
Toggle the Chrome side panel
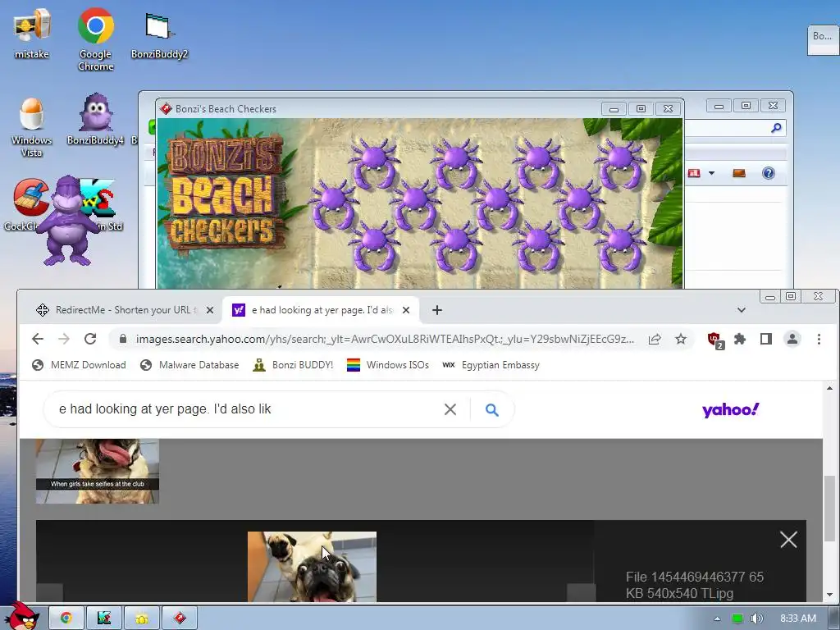pos(766,339)
